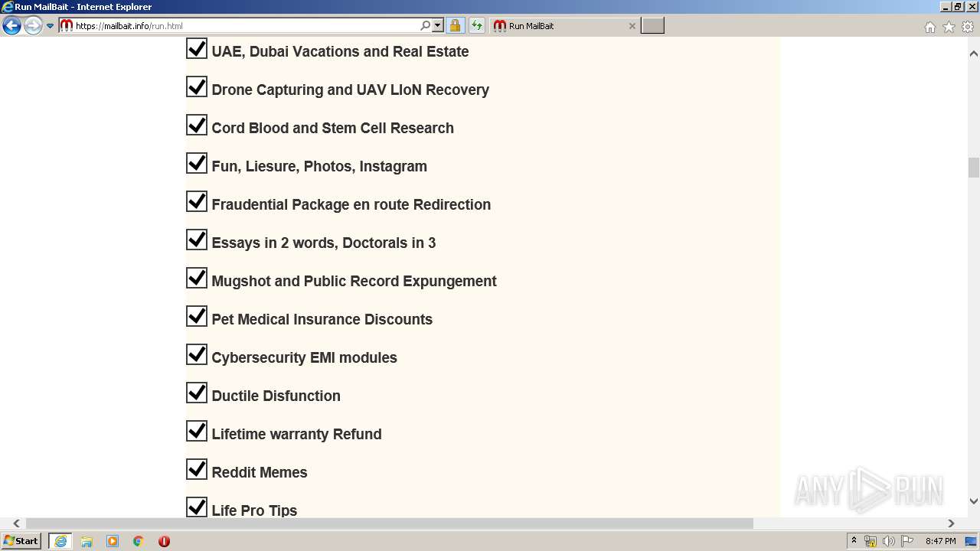Click the vertical scrollbar down arrow
Image resolution: width=980 pixels, height=551 pixels.
click(974, 501)
